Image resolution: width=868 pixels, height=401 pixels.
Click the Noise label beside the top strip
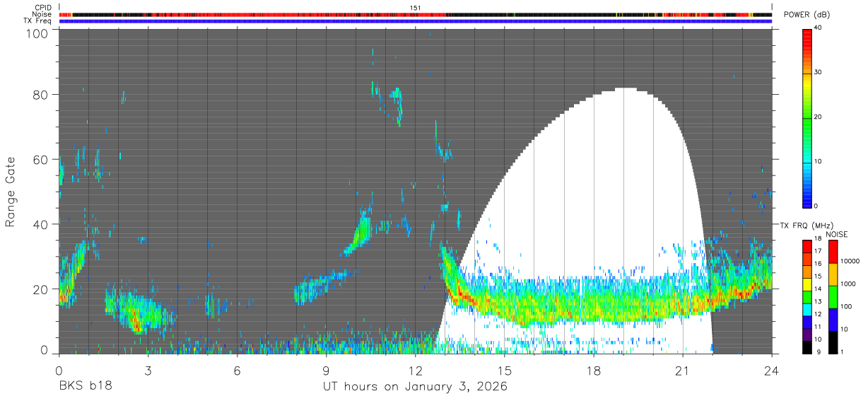(42, 14)
